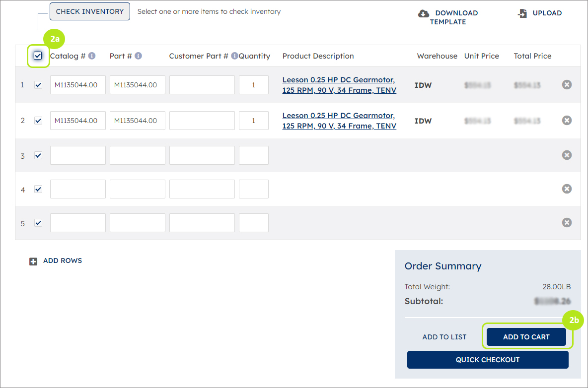
Task: Focus the empty Quantity field in row 4
Action: click(253, 189)
